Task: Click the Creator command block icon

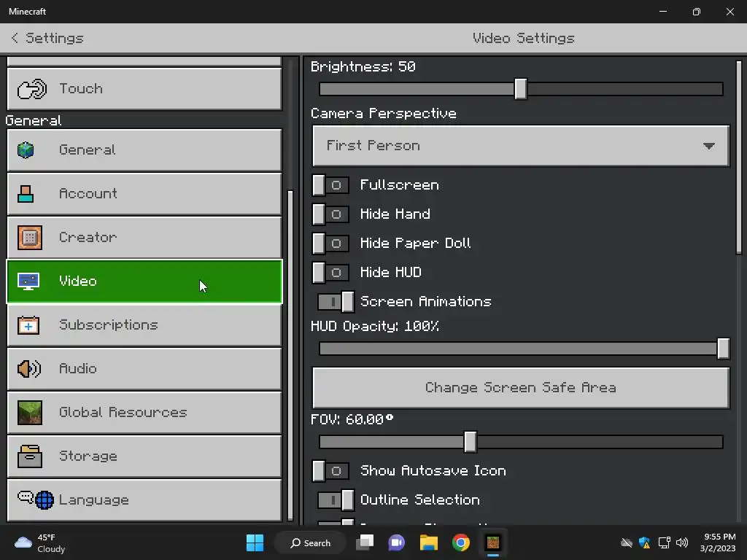Action: (x=29, y=238)
